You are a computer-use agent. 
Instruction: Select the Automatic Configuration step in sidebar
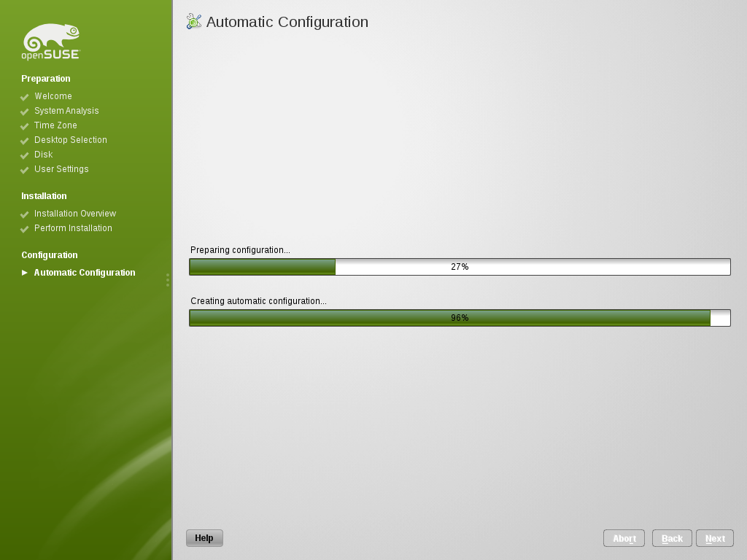point(85,273)
